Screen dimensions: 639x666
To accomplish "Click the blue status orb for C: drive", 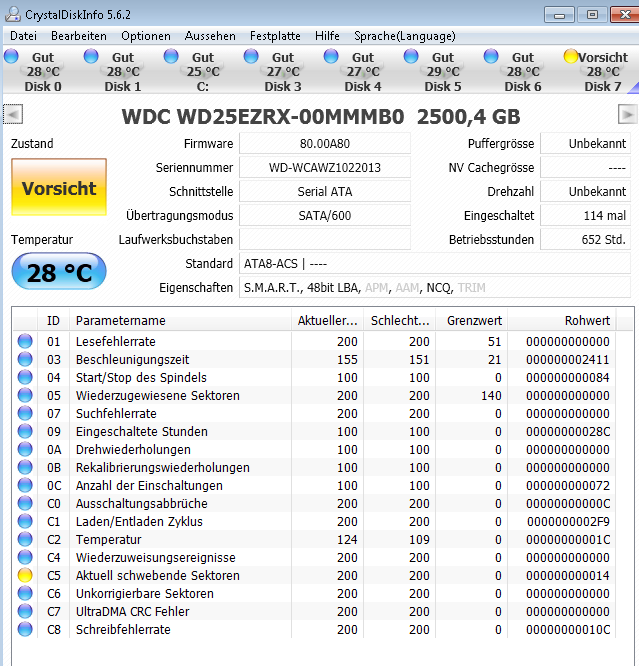I will point(171,56).
